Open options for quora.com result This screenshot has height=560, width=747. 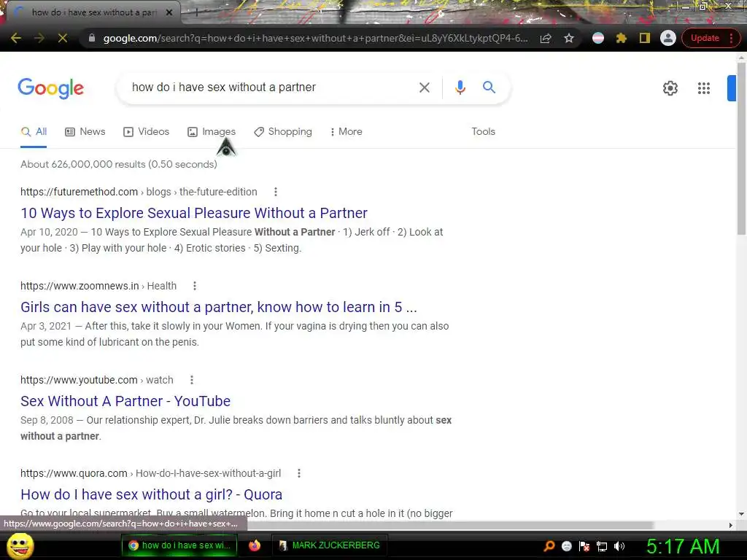click(298, 473)
